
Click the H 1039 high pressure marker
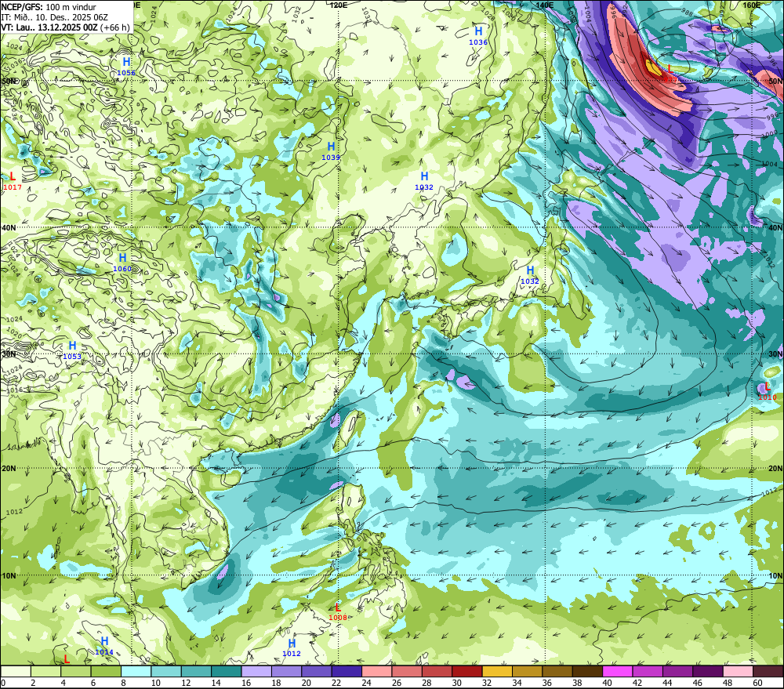tap(331, 151)
